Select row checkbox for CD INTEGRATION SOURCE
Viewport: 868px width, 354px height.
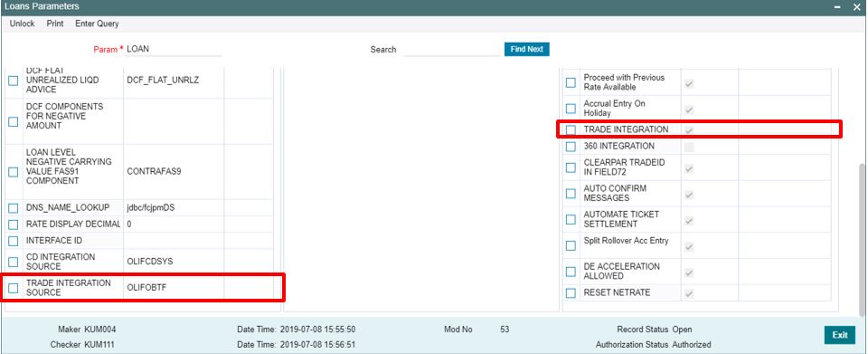tap(14, 262)
